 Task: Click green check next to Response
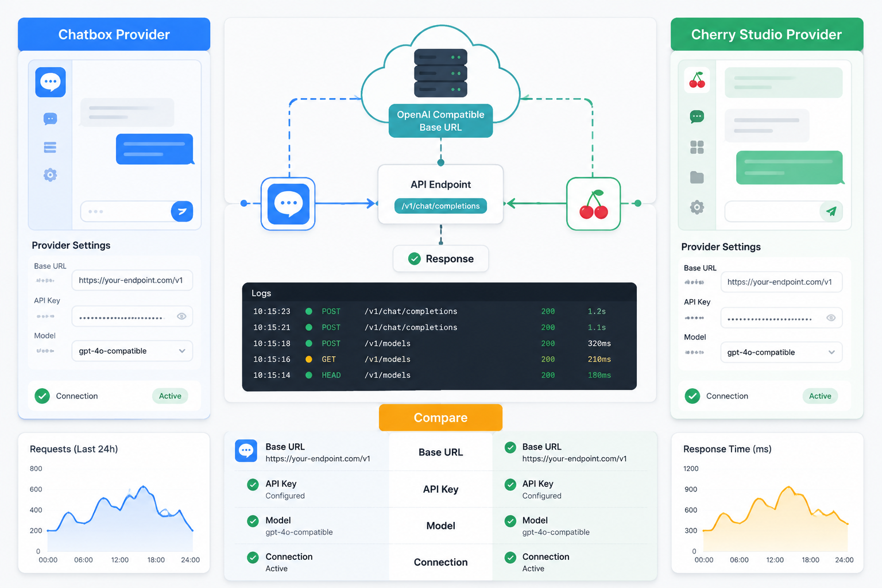coord(414,259)
